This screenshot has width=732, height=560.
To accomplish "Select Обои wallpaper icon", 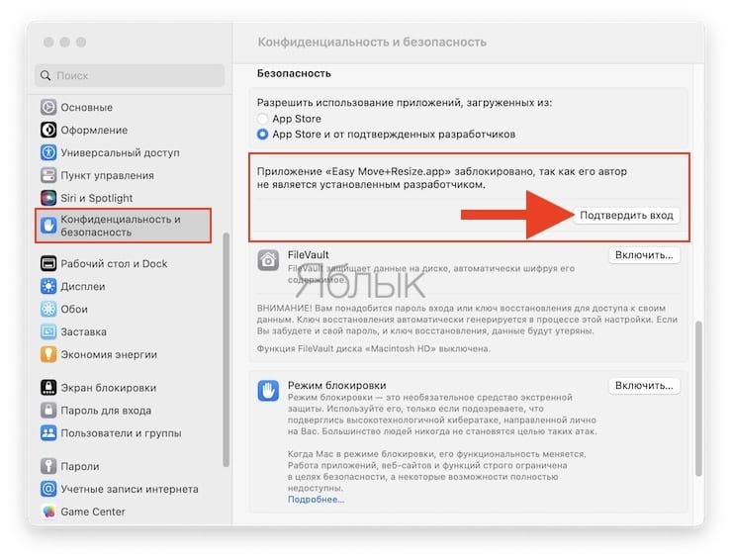I will [48, 309].
